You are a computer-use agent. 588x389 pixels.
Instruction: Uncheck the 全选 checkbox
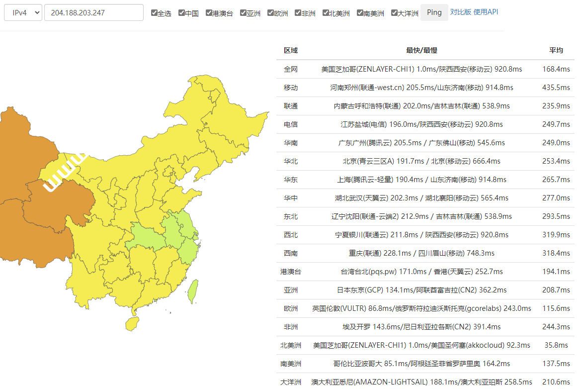[154, 12]
